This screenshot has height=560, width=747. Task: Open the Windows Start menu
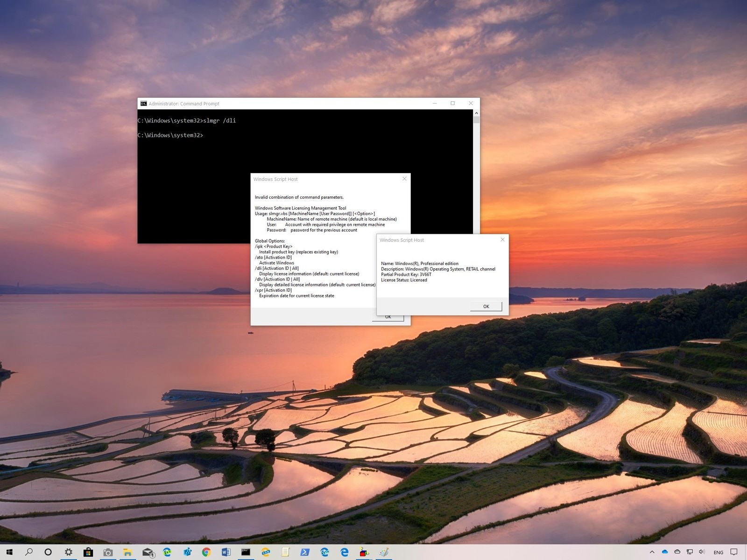9,552
